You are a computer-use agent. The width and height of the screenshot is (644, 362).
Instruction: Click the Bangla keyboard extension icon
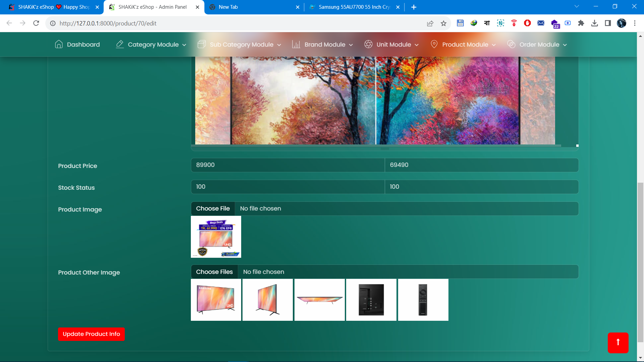click(x=487, y=23)
